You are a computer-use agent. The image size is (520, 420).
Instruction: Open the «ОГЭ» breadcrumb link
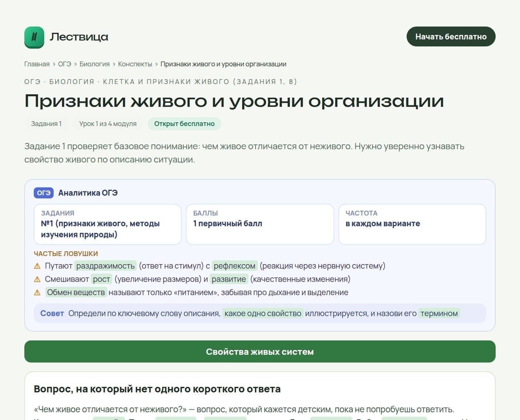click(x=65, y=64)
